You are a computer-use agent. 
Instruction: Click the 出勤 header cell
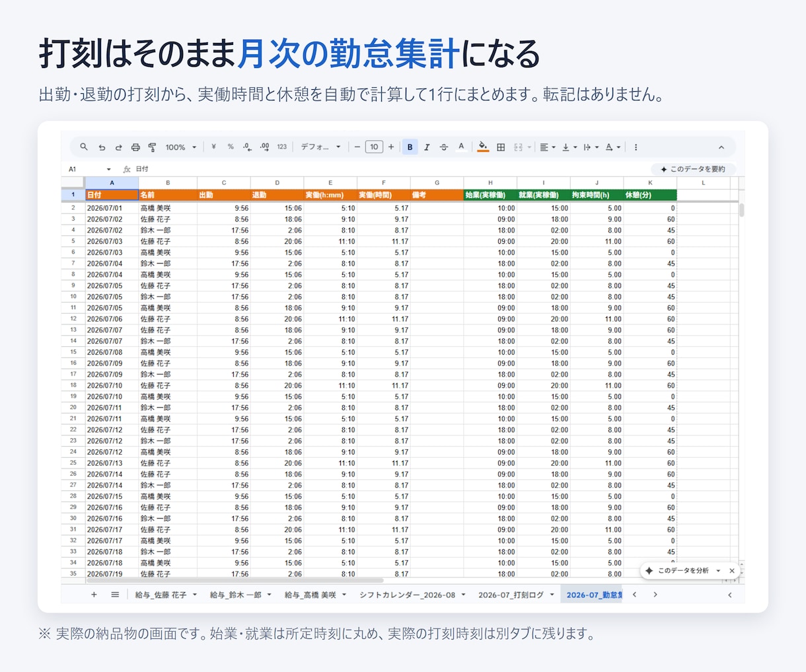coord(223,195)
